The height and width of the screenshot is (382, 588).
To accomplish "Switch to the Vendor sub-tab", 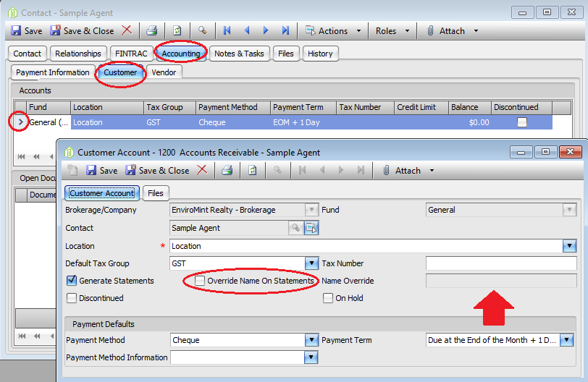I will click(x=164, y=72).
